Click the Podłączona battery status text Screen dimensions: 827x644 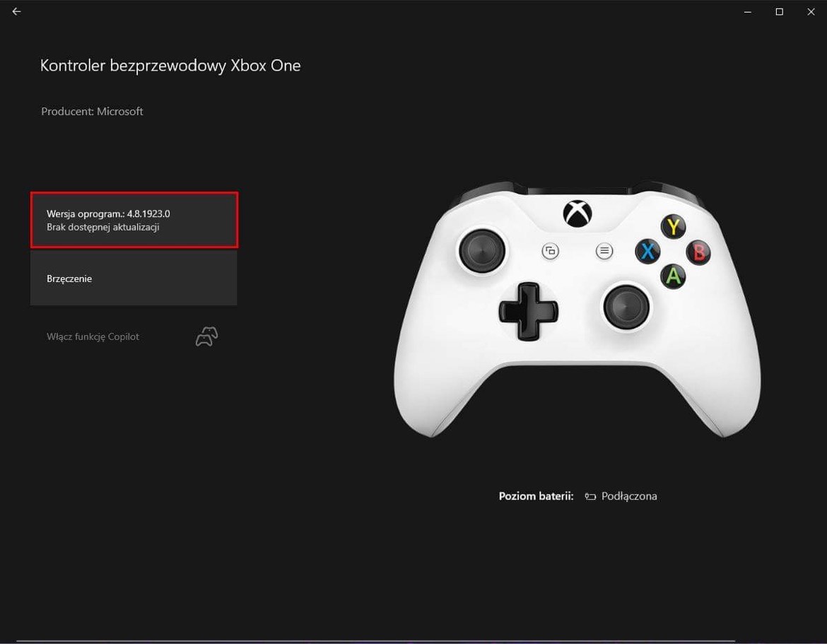(629, 496)
